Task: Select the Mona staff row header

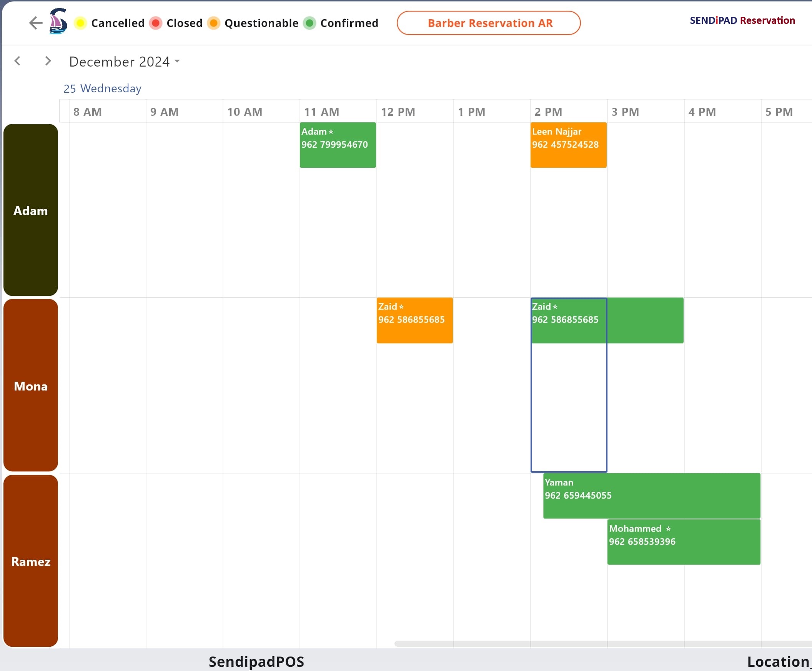Action: click(x=31, y=386)
